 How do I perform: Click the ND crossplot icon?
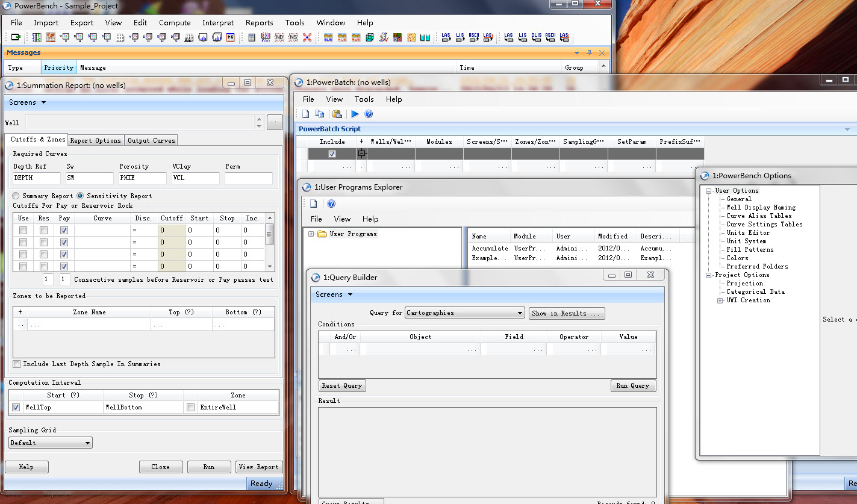[x=279, y=37]
